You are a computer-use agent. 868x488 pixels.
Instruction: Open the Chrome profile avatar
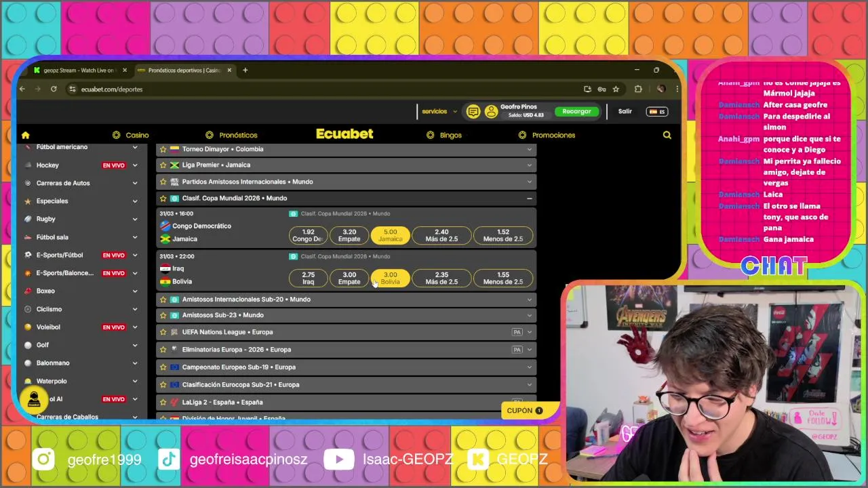click(x=660, y=89)
